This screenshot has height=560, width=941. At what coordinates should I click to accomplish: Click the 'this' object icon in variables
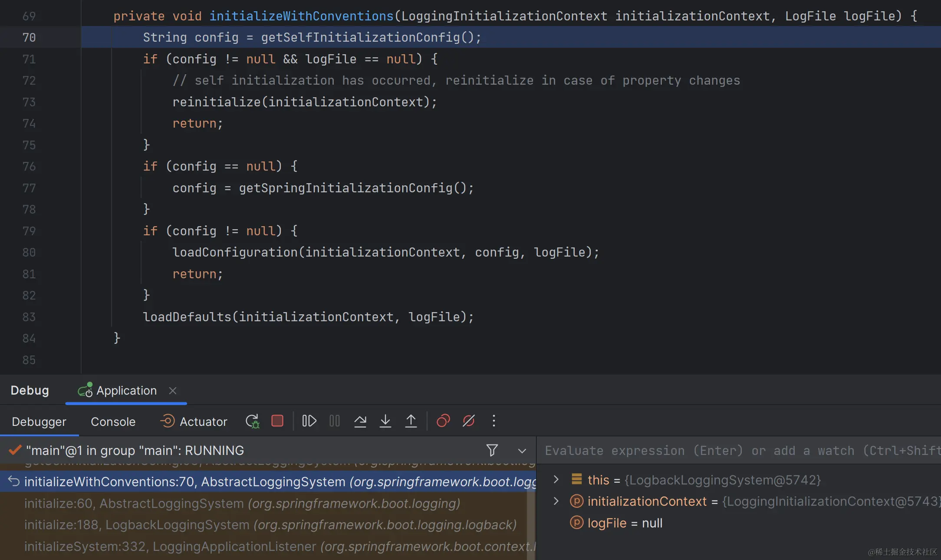click(576, 479)
